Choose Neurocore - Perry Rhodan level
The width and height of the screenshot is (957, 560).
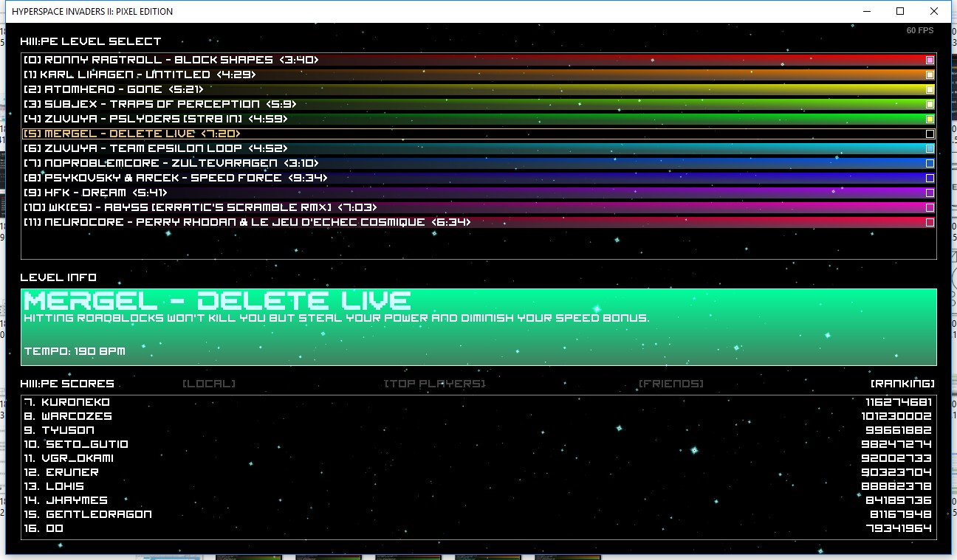tap(247, 222)
